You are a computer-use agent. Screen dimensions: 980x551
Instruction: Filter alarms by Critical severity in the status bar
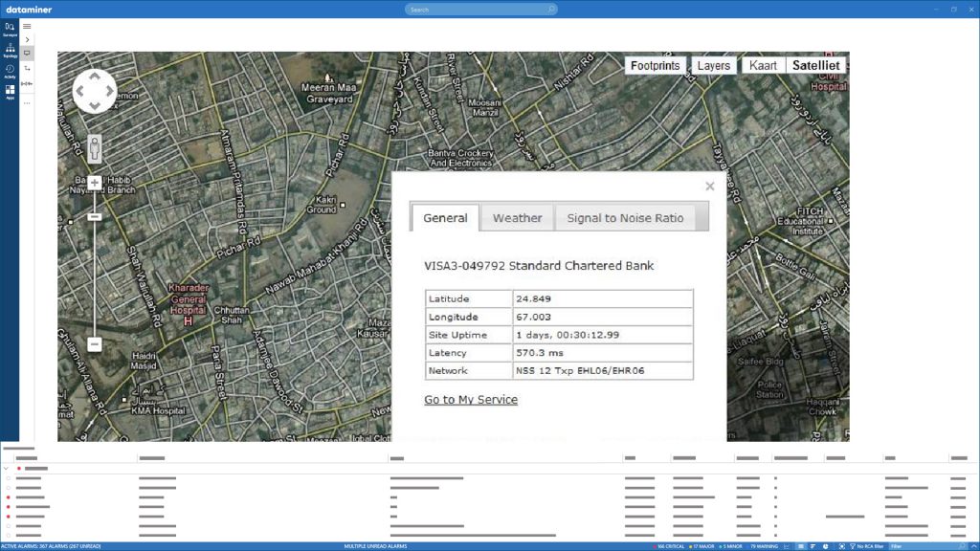(x=669, y=546)
